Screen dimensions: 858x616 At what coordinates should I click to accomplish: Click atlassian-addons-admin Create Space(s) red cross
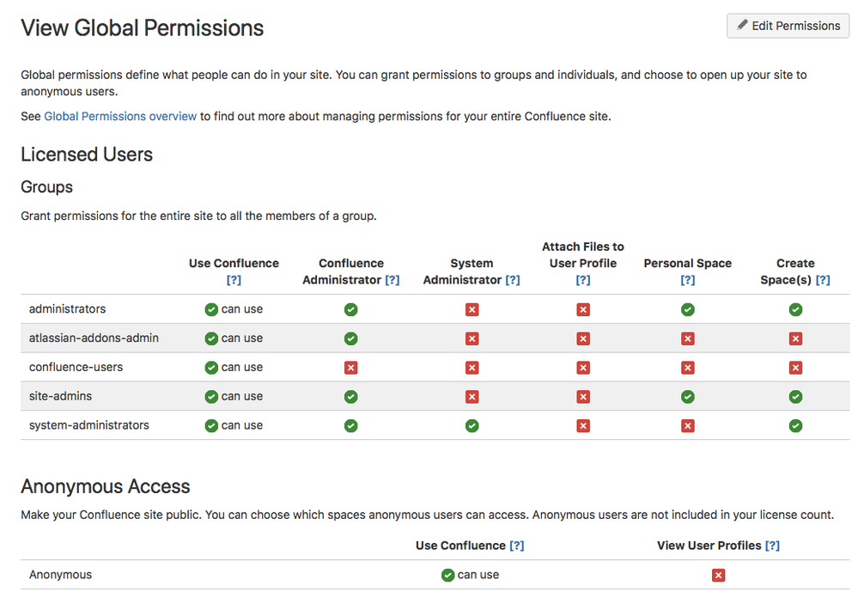[795, 338]
